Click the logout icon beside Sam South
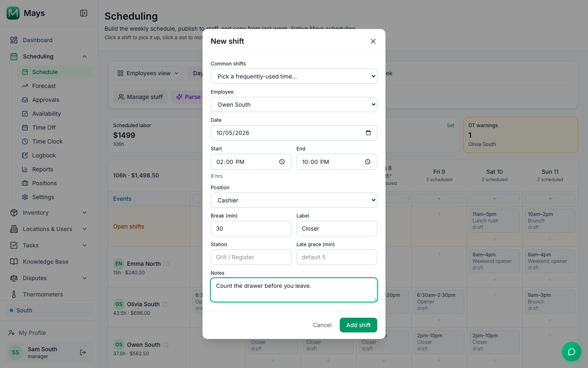588x368 pixels. [x=83, y=352]
